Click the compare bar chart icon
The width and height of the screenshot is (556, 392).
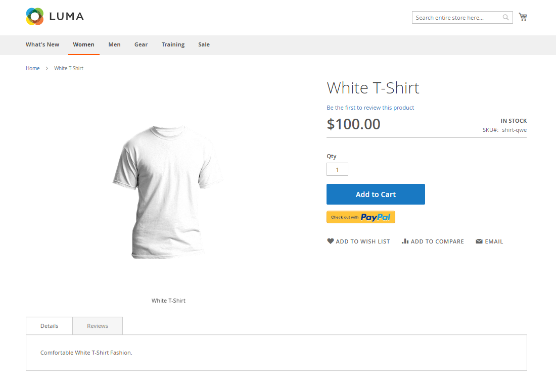[405, 241]
